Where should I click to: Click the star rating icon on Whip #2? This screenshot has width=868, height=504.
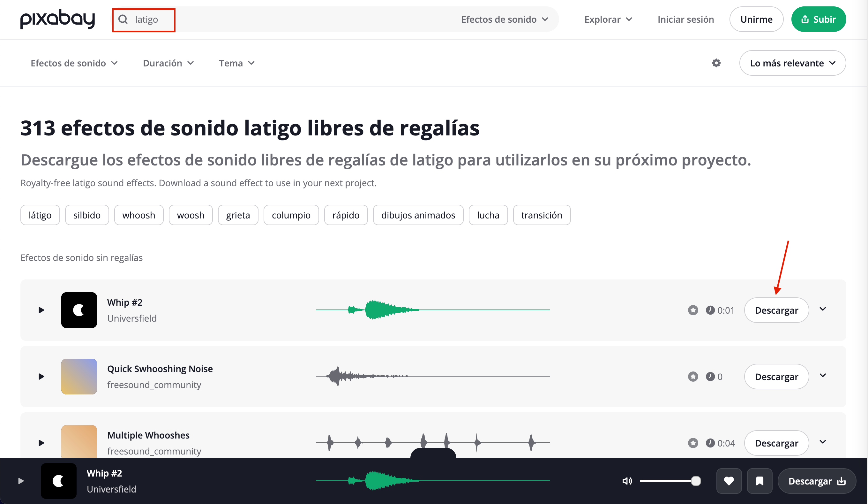[x=693, y=310]
